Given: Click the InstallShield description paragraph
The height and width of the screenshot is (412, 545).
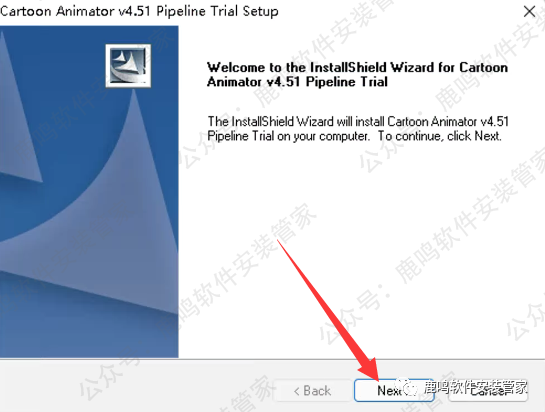Looking at the screenshot, I should click(x=358, y=129).
